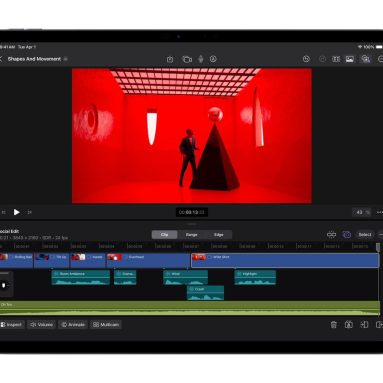383x383 pixels.
Task: Open the background tasks gauge icon
Action: click(306, 59)
